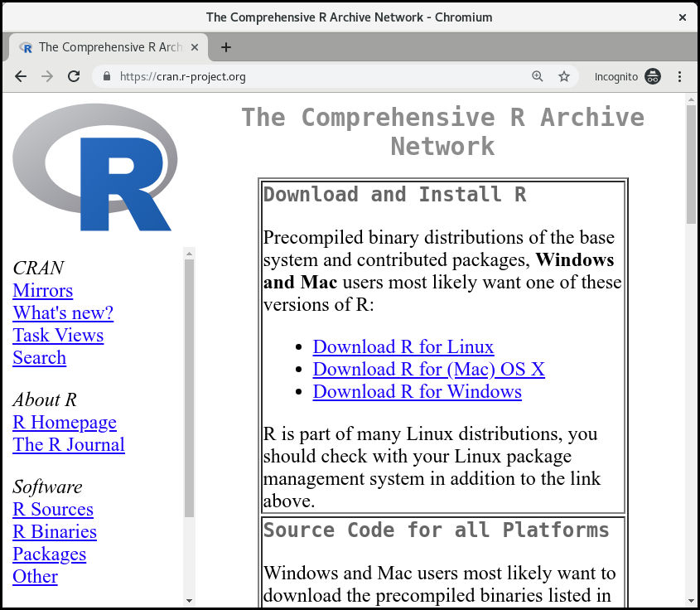Click the 'Software' sidebar label
Screen dimensions: 700x610
point(47,487)
